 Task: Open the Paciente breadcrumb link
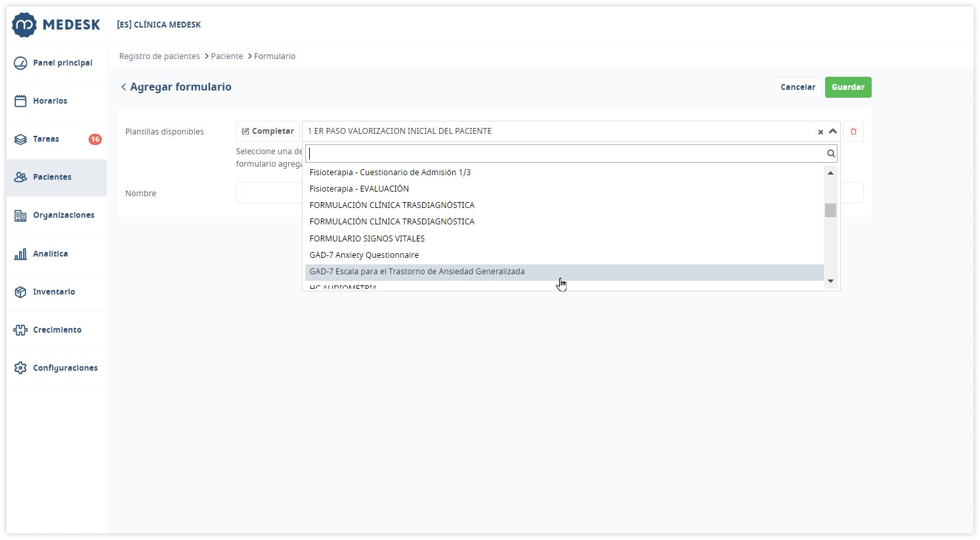click(x=227, y=56)
